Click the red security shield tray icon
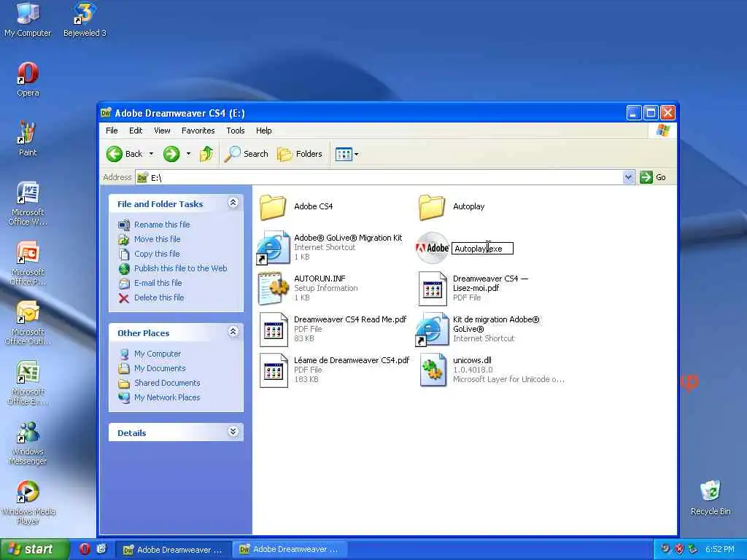This screenshot has width=747, height=560. point(679,550)
